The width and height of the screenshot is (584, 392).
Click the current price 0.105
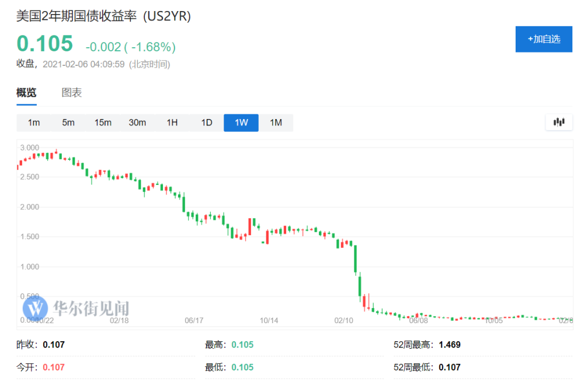pyautogui.click(x=45, y=44)
